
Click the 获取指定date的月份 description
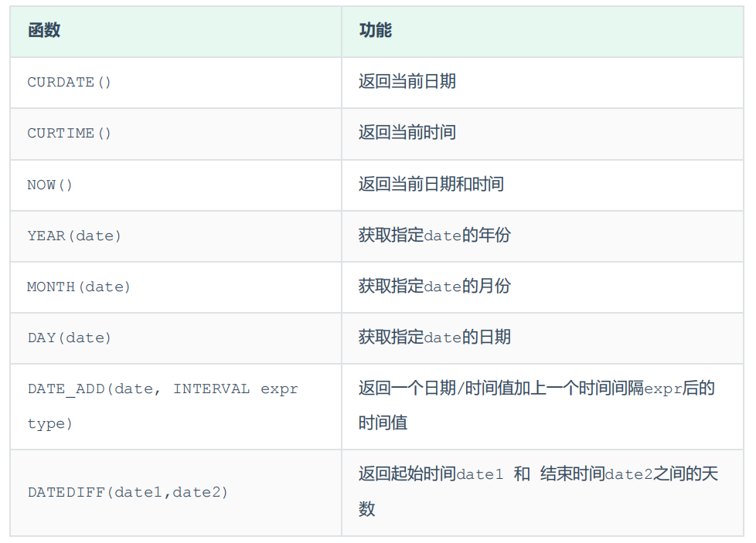point(434,286)
